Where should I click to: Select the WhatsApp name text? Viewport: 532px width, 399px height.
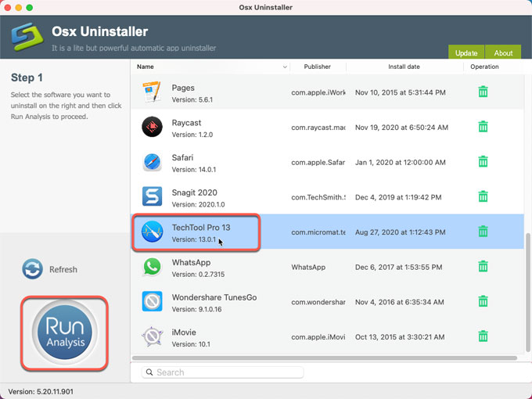click(191, 263)
